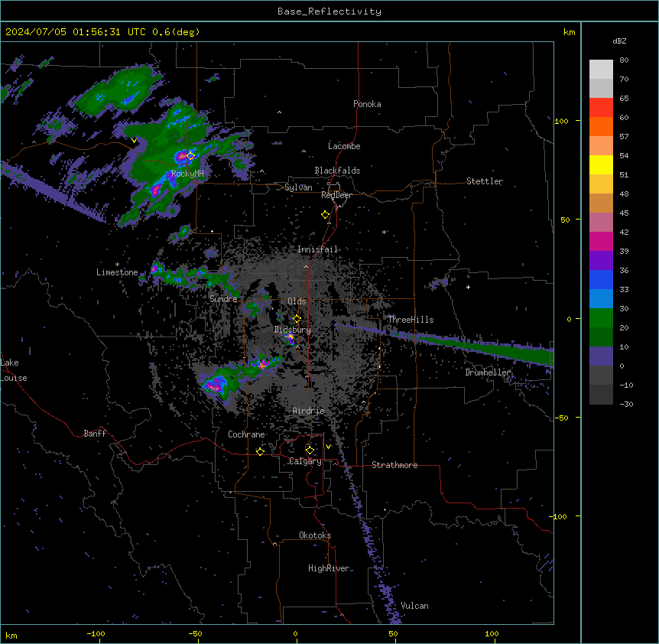Click the yellow V marker west of RockyMH
Viewport: 659px width, 644px height.
(134, 141)
